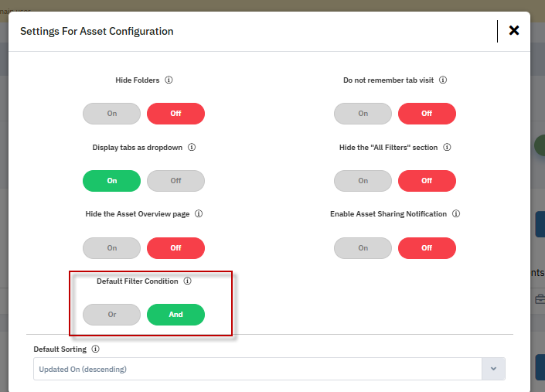545x392 pixels.
Task: Click info icon for Hide the "All Filters" section
Action: (447, 147)
